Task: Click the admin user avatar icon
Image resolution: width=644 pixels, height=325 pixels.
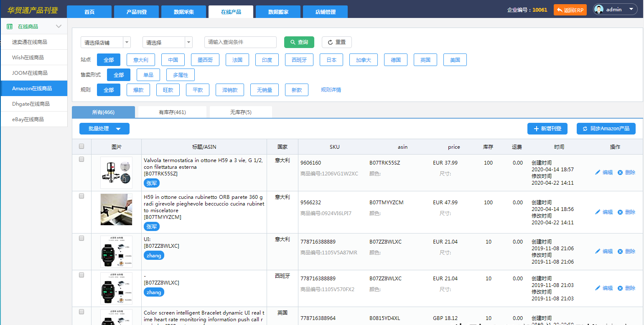Action: pyautogui.click(x=599, y=10)
